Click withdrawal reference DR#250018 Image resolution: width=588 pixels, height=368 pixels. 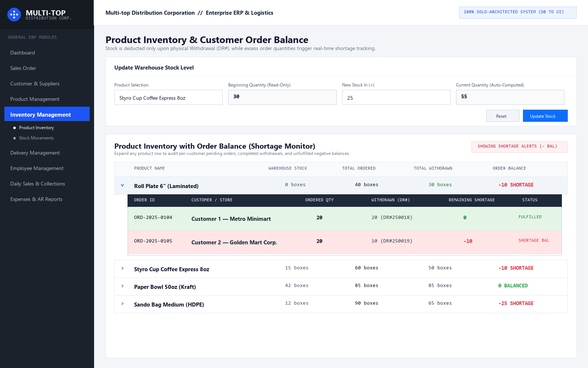coord(396,217)
